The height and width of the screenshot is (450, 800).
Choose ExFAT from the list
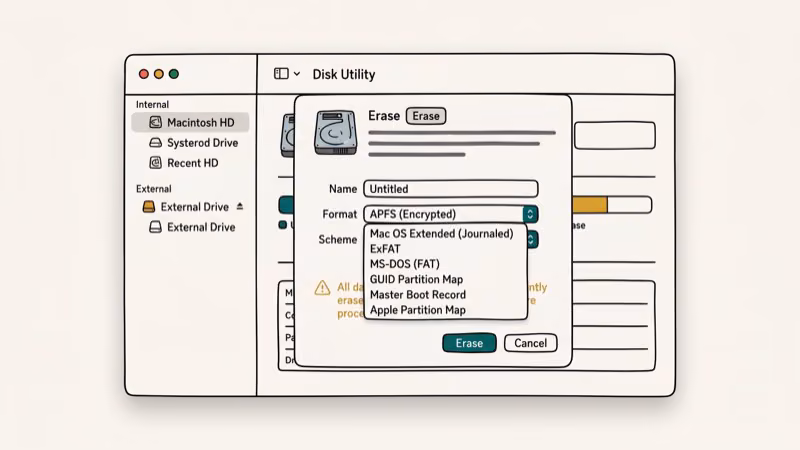click(x=385, y=249)
